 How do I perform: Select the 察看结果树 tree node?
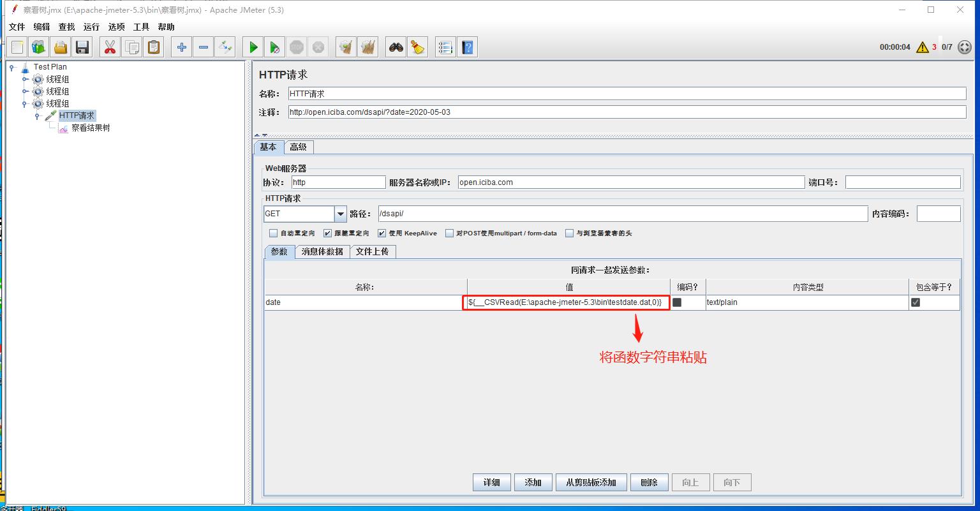pos(91,128)
